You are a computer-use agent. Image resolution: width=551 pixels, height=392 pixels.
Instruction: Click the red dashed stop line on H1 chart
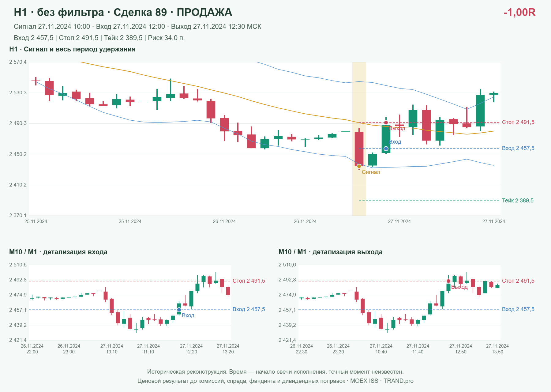(x=429, y=123)
